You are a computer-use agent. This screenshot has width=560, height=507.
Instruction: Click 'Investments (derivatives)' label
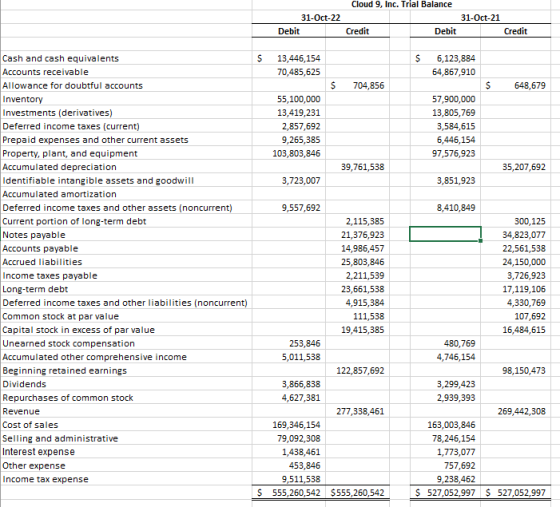click(x=57, y=112)
